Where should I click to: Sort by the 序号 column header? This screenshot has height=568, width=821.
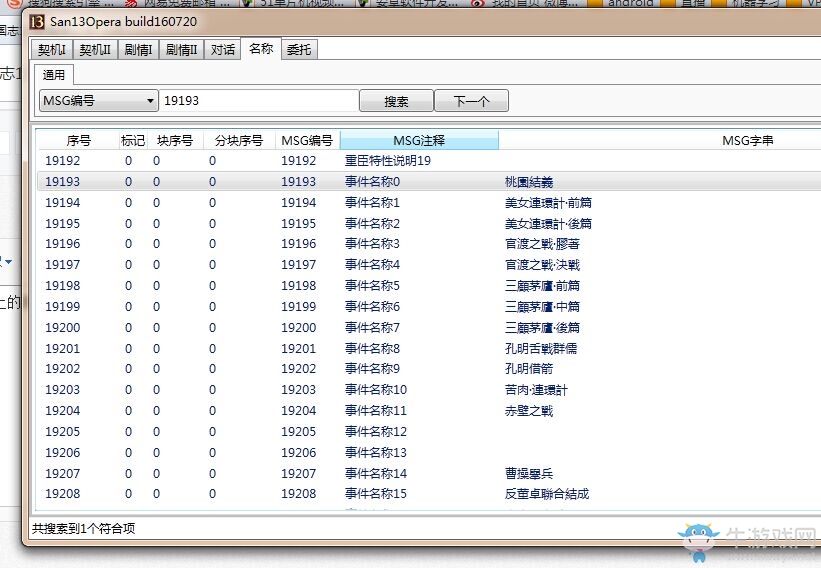78,141
